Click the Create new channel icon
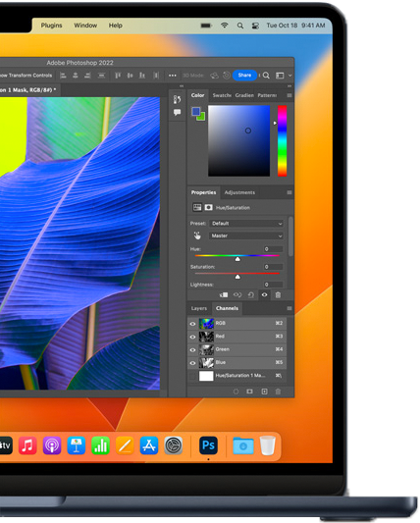The width and height of the screenshot is (420, 523). pyautogui.click(x=264, y=392)
